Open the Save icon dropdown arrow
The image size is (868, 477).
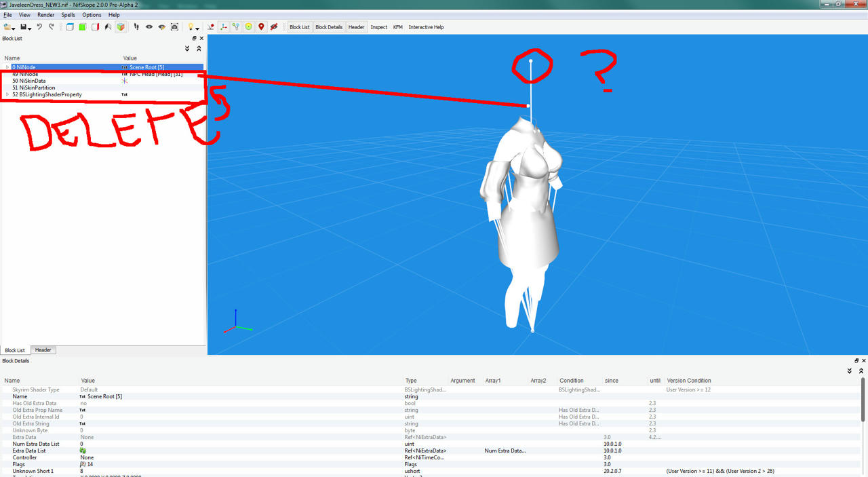pyautogui.click(x=31, y=28)
